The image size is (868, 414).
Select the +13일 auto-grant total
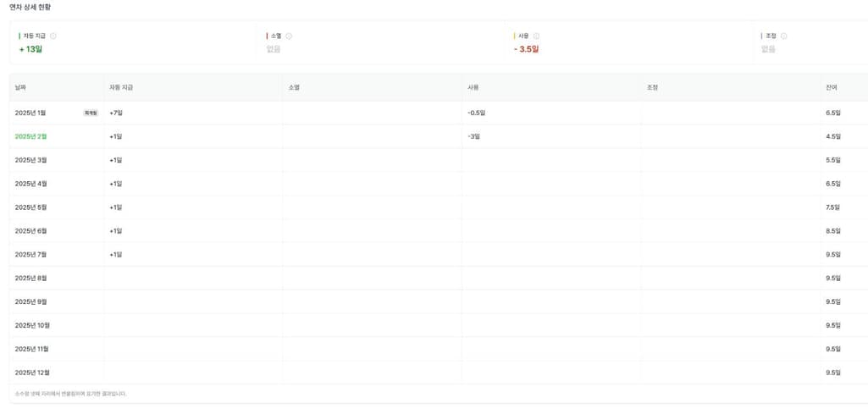tap(30, 49)
